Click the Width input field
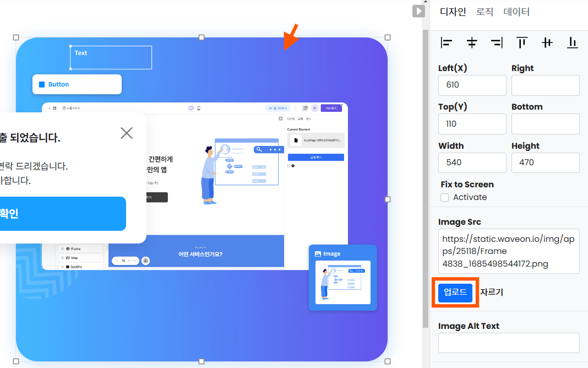 pyautogui.click(x=472, y=163)
